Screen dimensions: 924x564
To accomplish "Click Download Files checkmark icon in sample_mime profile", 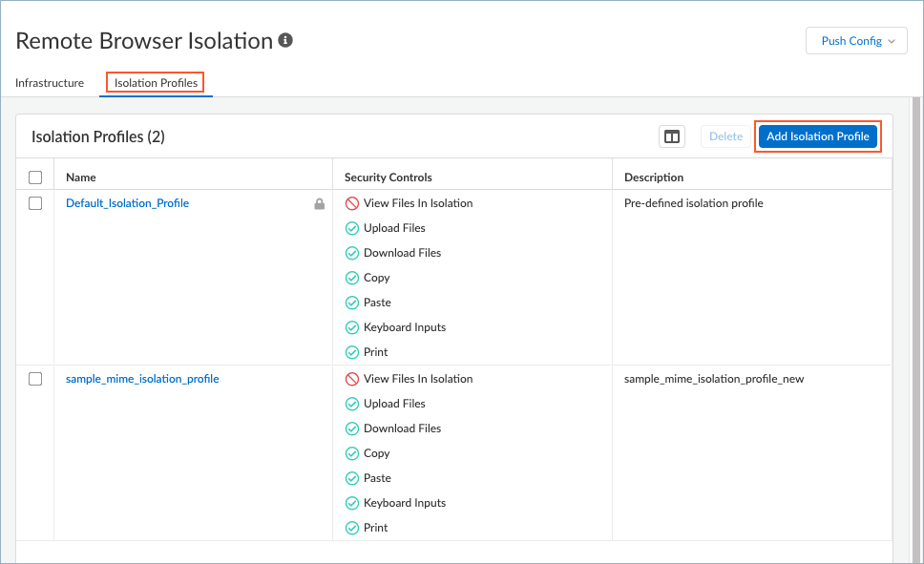I will pos(352,428).
